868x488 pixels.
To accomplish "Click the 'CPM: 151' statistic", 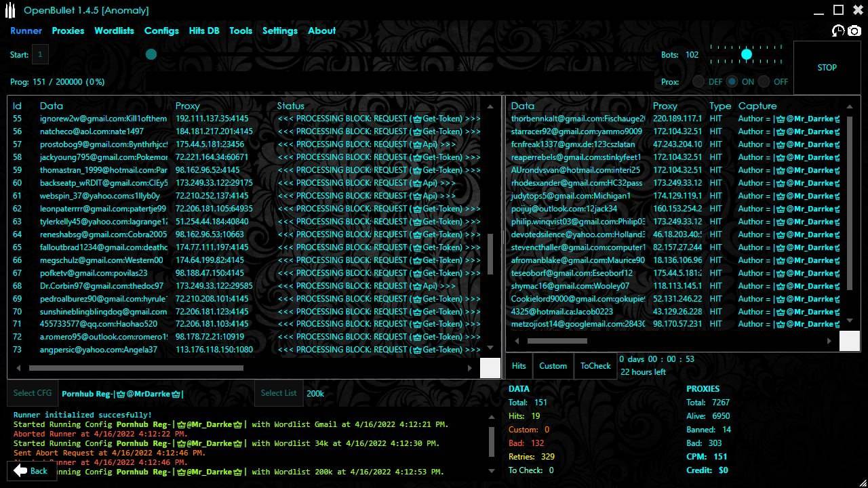I will pos(707,457).
